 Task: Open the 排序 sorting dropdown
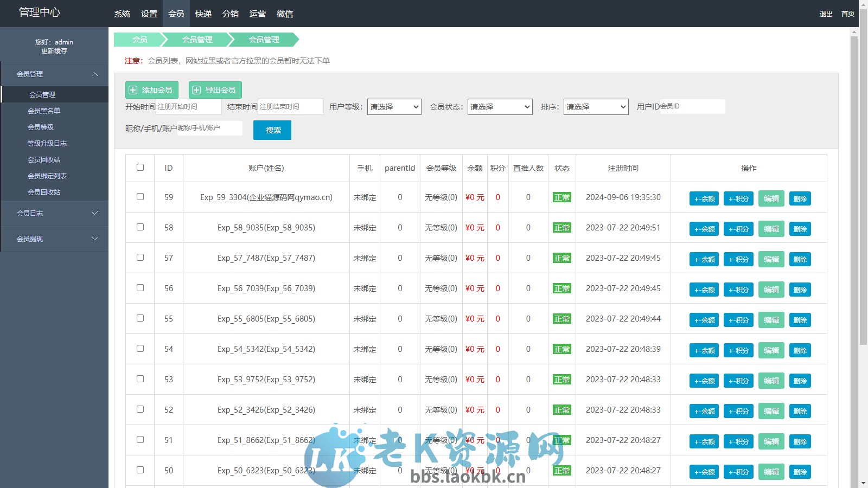point(596,107)
